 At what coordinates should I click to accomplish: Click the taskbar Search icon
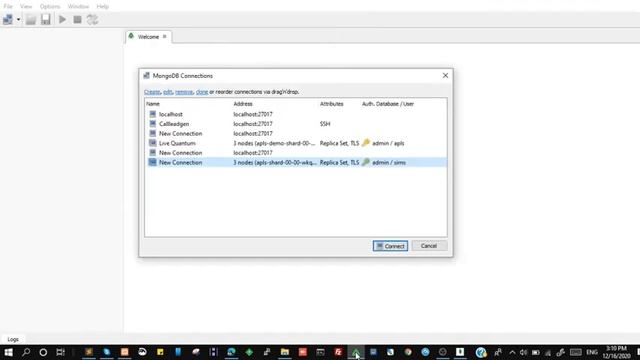pos(26,352)
